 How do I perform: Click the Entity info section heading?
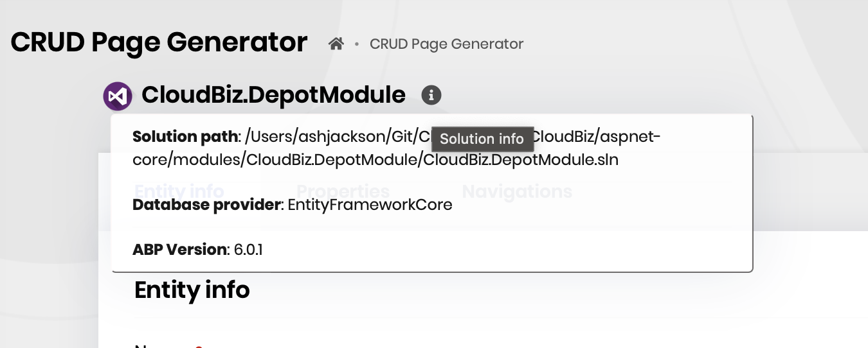click(x=192, y=290)
